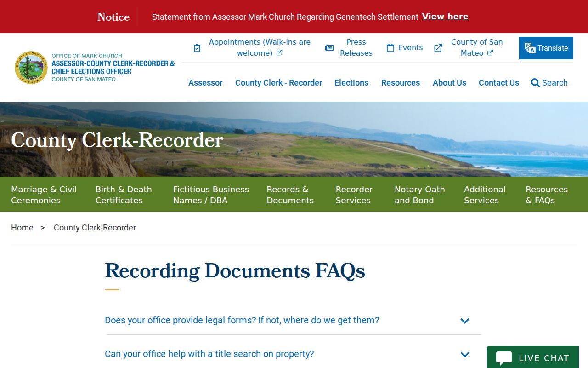Open the Elections menu
This screenshot has width=588, height=368.
351,83
